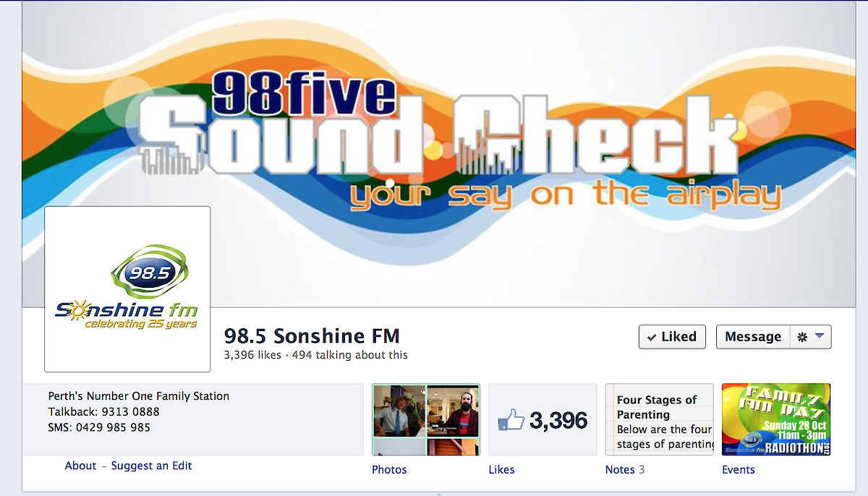Click 'Perth's Number One Family Station' text
The image size is (868, 496).
click(x=139, y=396)
